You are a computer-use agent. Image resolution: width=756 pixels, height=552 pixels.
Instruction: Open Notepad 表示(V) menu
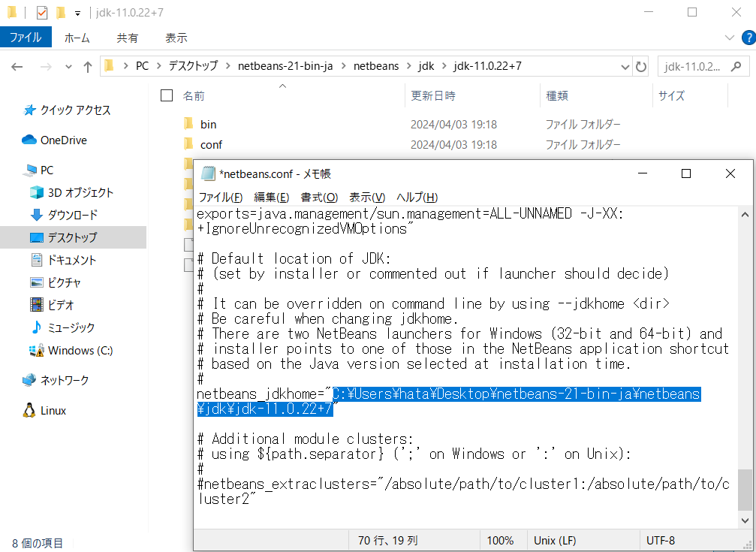(x=367, y=197)
